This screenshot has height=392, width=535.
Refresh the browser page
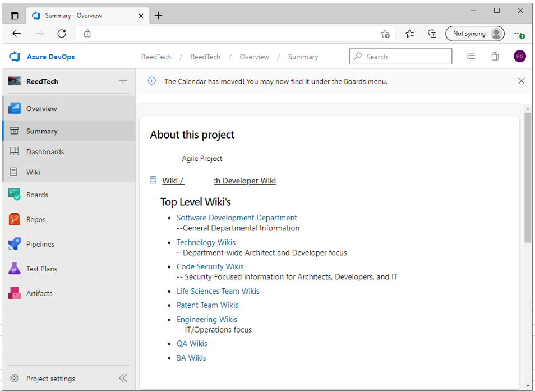62,34
